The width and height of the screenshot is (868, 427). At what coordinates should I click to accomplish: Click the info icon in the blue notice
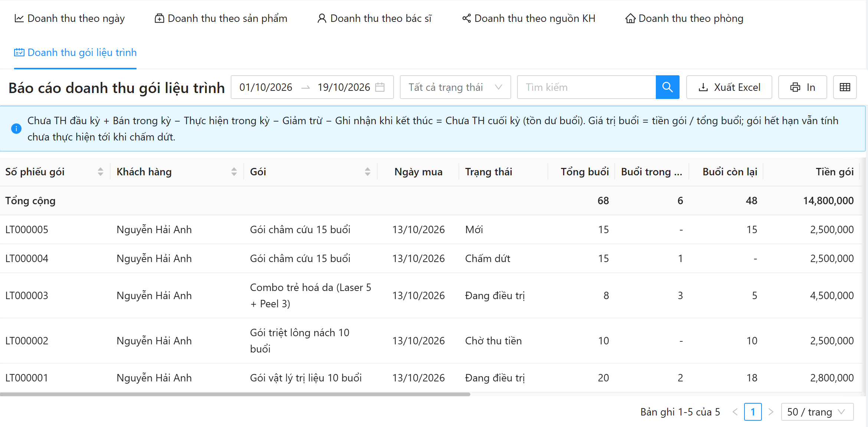click(x=16, y=129)
